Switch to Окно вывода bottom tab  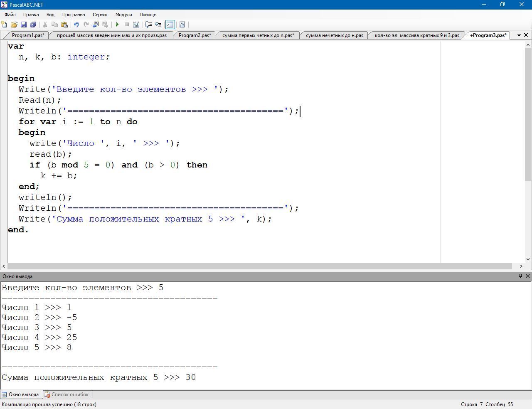[20, 394]
